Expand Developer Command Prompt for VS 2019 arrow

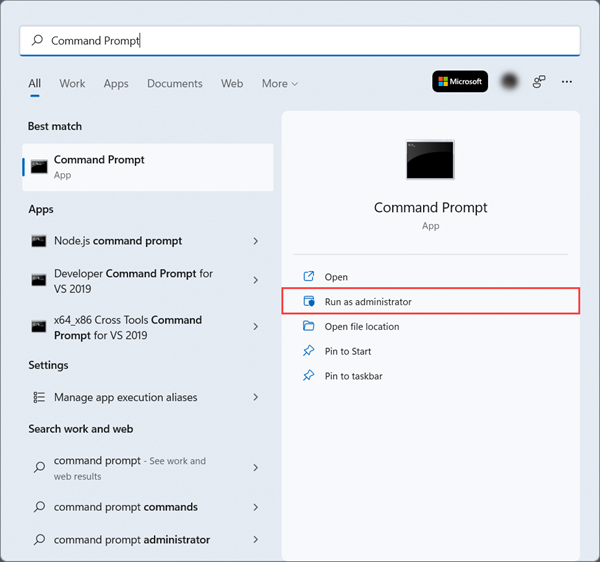pos(256,280)
